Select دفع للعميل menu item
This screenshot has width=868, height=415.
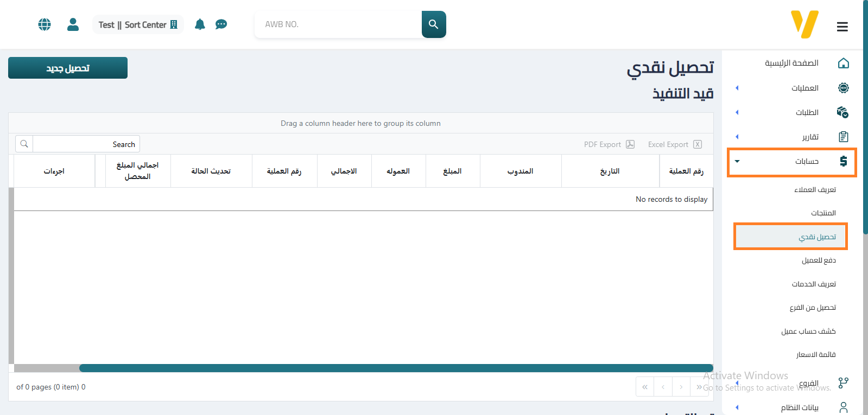point(818,260)
